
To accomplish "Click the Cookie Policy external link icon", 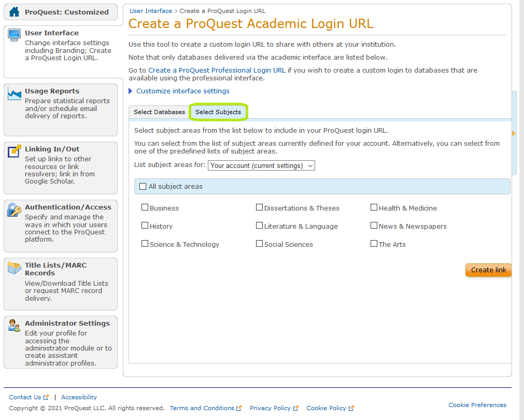I will [351, 408].
